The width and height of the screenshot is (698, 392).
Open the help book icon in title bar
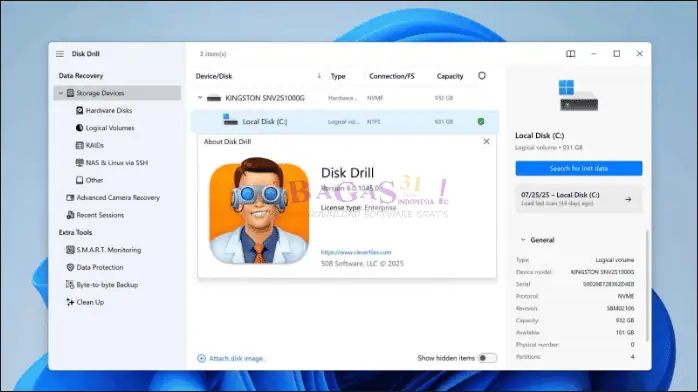coord(570,54)
